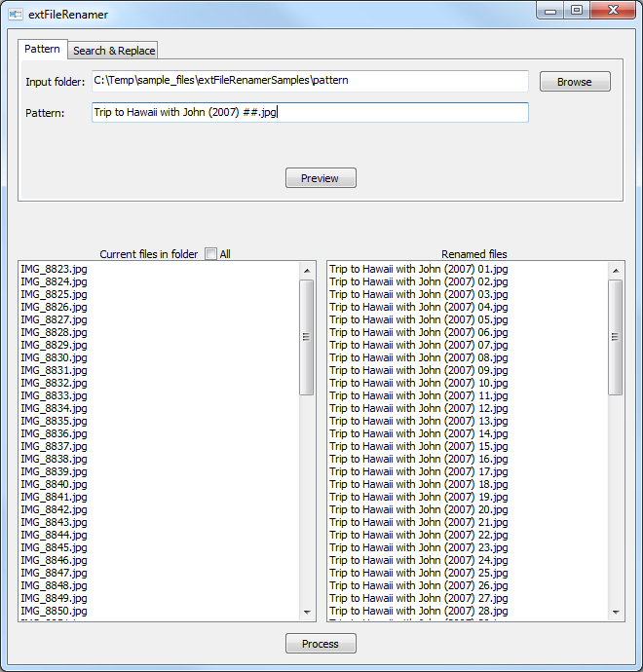Click down arrow of Current files scrollbar
The height and width of the screenshot is (672, 643).
click(x=307, y=613)
